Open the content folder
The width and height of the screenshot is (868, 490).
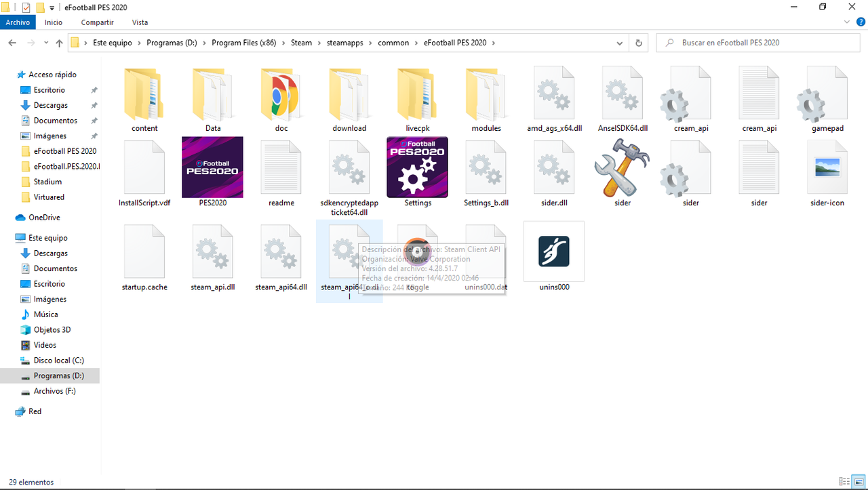pos(144,100)
